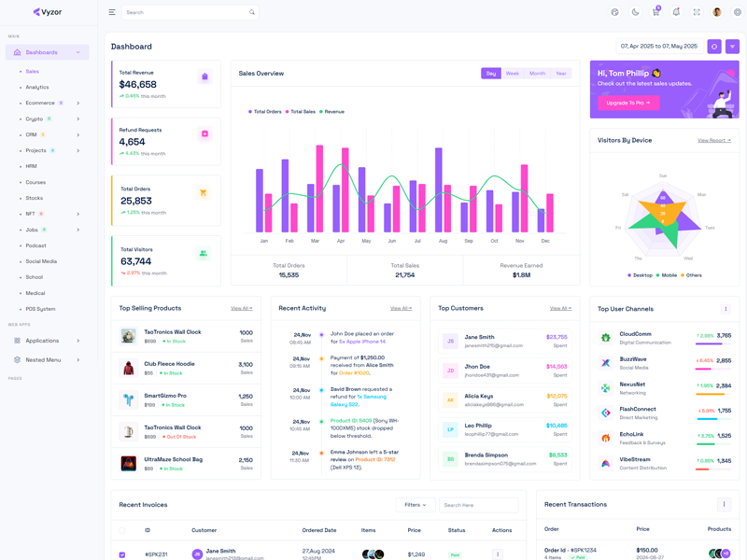Switch to dark mode with moon icon
The image size is (747, 560).
coord(635,12)
